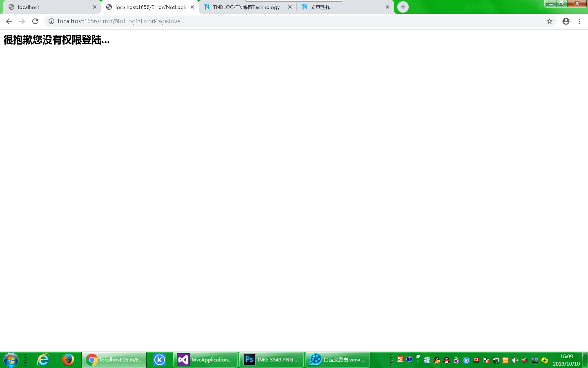Switch to the first localhost tab

(49, 7)
